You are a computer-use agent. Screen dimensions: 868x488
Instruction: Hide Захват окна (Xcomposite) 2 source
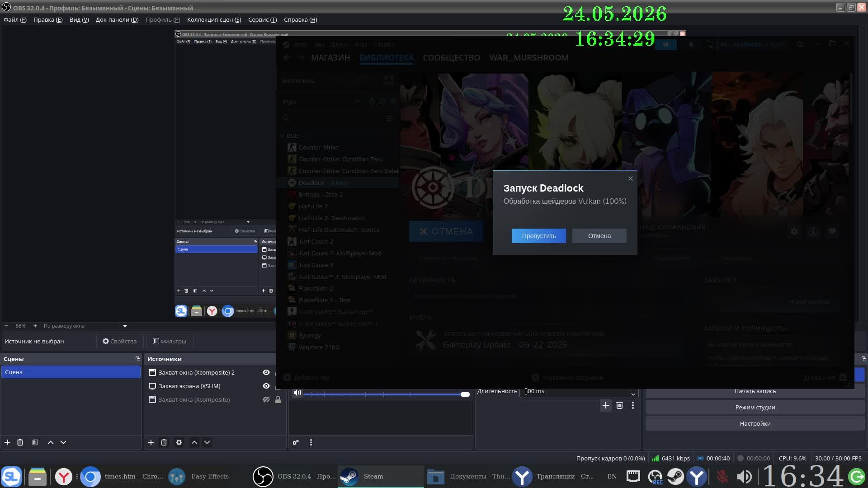click(266, 372)
